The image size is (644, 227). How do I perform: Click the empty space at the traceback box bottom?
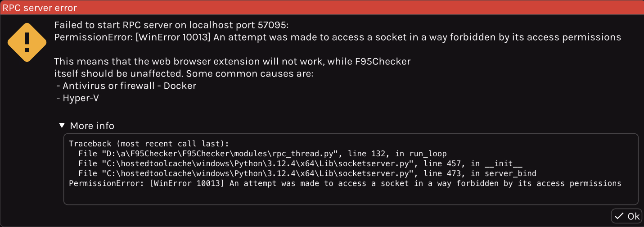351,196
